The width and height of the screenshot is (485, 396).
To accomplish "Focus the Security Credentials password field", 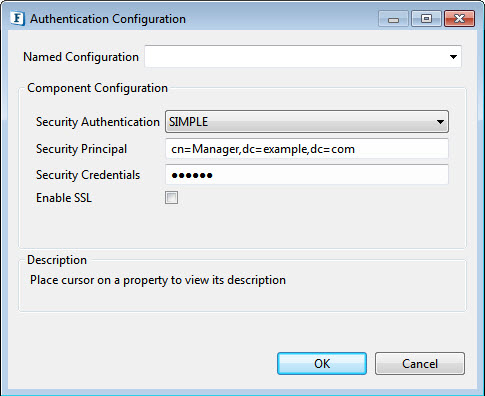I will pyautogui.click(x=307, y=175).
